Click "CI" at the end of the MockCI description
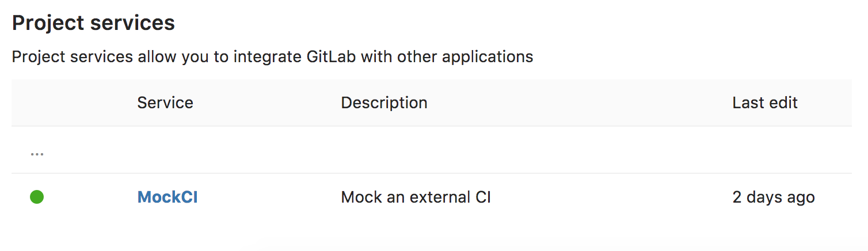868x251 pixels. pos(483,197)
